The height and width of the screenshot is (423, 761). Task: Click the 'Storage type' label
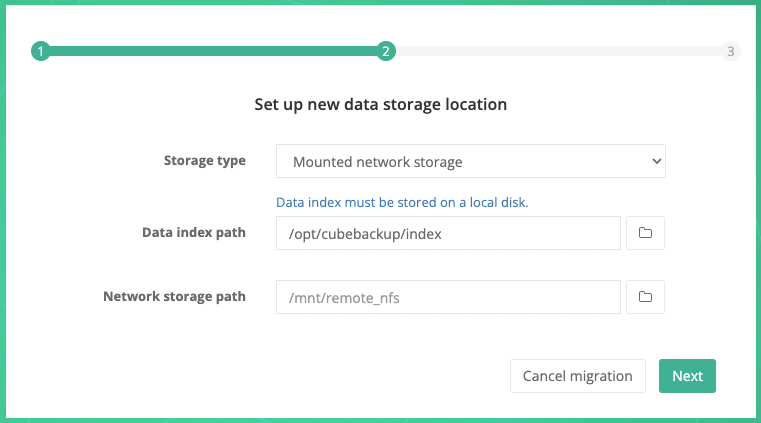pyautogui.click(x=204, y=160)
